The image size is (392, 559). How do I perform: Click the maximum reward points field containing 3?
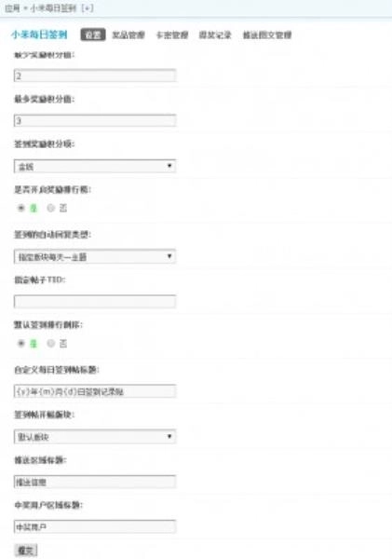pos(95,120)
